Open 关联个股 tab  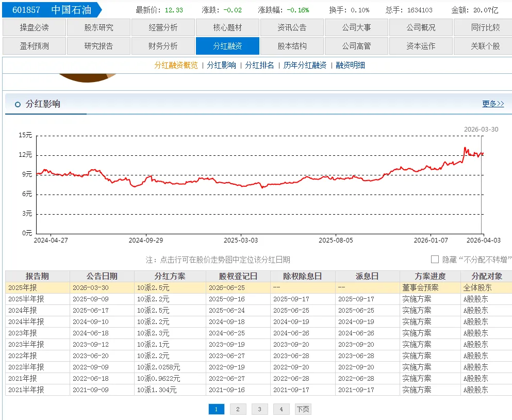click(x=484, y=46)
